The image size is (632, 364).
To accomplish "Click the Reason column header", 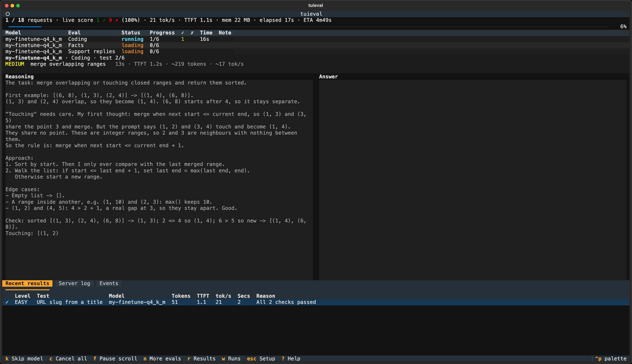I will 266,296.
